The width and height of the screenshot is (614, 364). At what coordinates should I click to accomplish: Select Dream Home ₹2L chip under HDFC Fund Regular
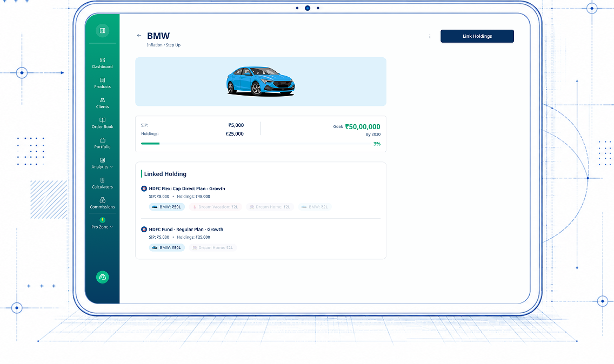212,247
